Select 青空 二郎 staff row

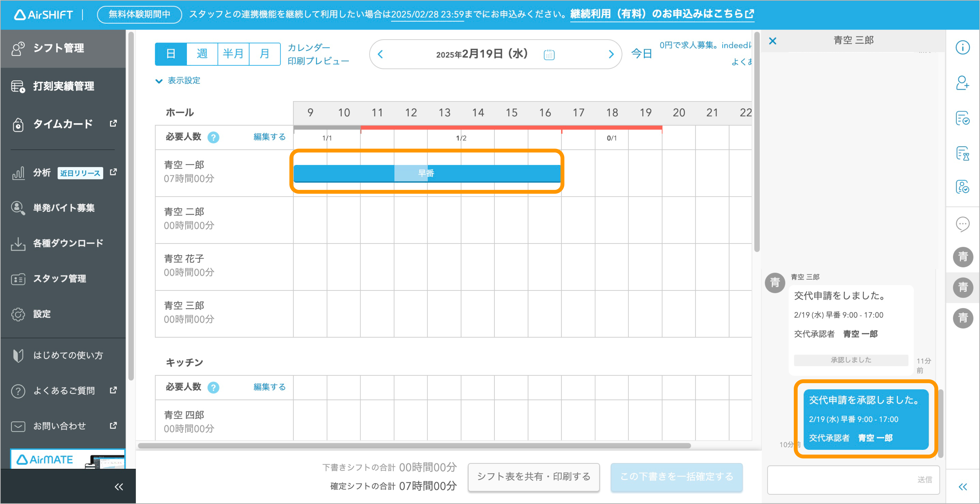224,220
